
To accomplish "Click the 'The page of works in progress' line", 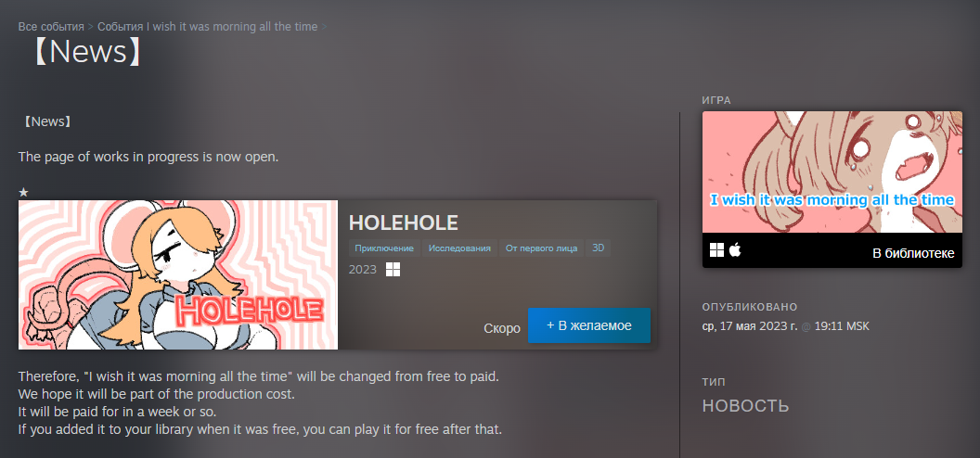I will click(x=148, y=157).
